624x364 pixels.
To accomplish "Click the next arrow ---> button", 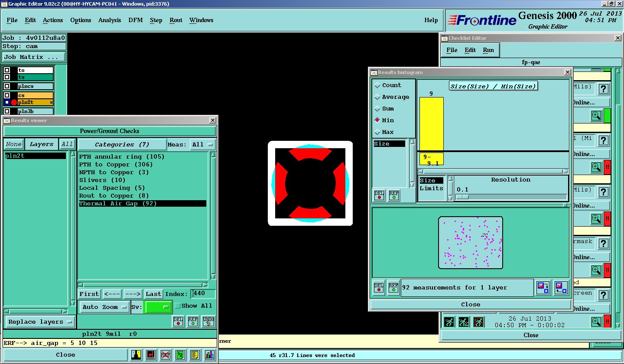I will pyautogui.click(x=133, y=294).
